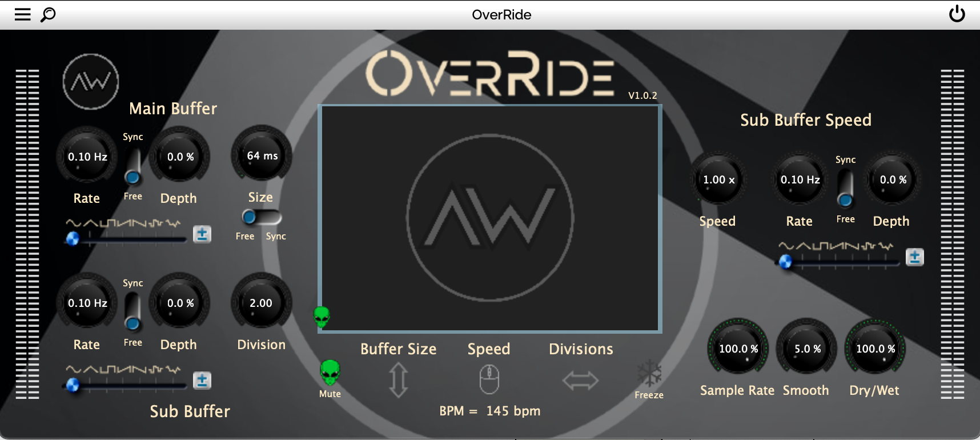
Task: Click the AW logo circle at top-left
Action: (x=91, y=82)
